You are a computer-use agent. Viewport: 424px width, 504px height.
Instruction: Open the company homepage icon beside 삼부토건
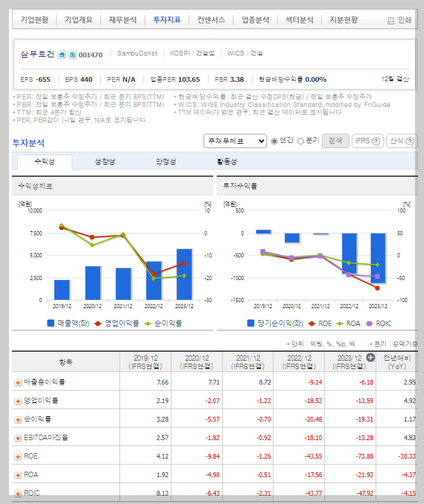pos(62,54)
